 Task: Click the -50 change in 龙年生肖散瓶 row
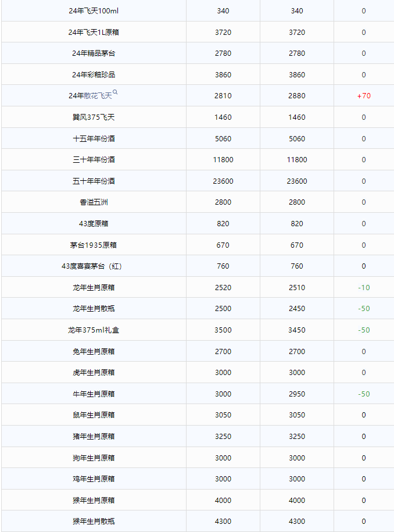(364, 309)
